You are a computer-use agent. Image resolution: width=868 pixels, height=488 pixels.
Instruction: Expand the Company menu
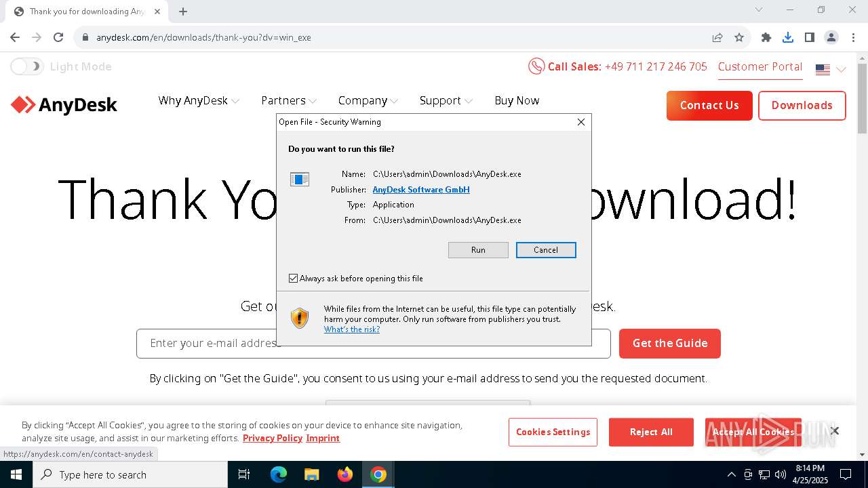pyautogui.click(x=368, y=100)
